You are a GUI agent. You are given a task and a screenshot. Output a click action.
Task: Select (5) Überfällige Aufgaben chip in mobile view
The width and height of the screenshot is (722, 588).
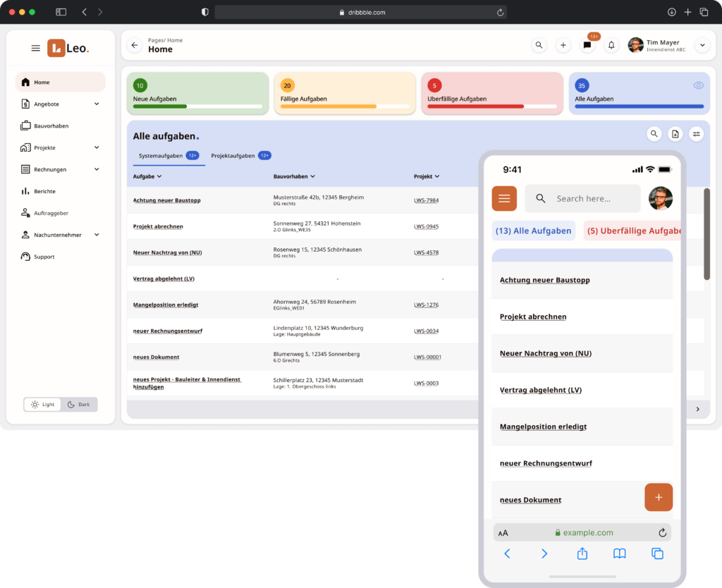point(632,231)
